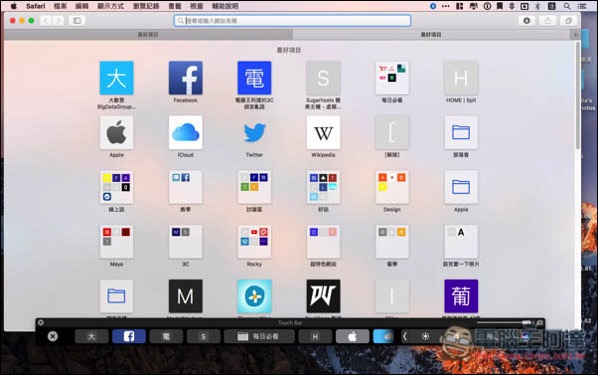This screenshot has width=598, height=375.
Task: Open the Wikipedia favorite tile
Action: click(x=323, y=132)
